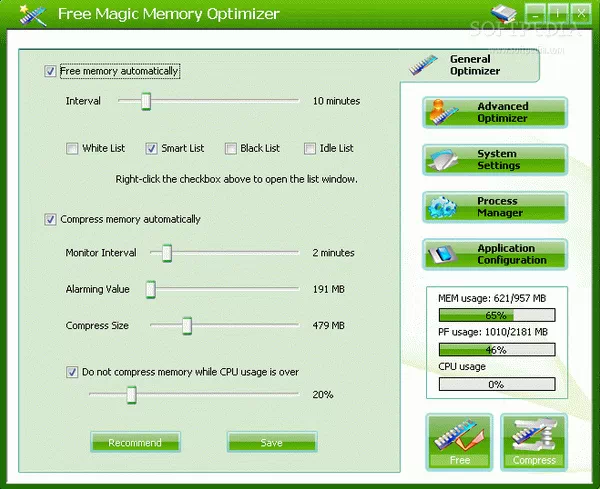The width and height of the screenshot is (600, 489).
Task: Click the Recommend button
Action: coord(135,442)
